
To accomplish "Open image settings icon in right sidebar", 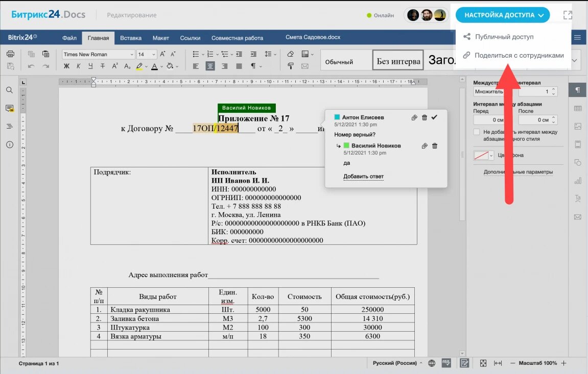I will tap(577, 127).
